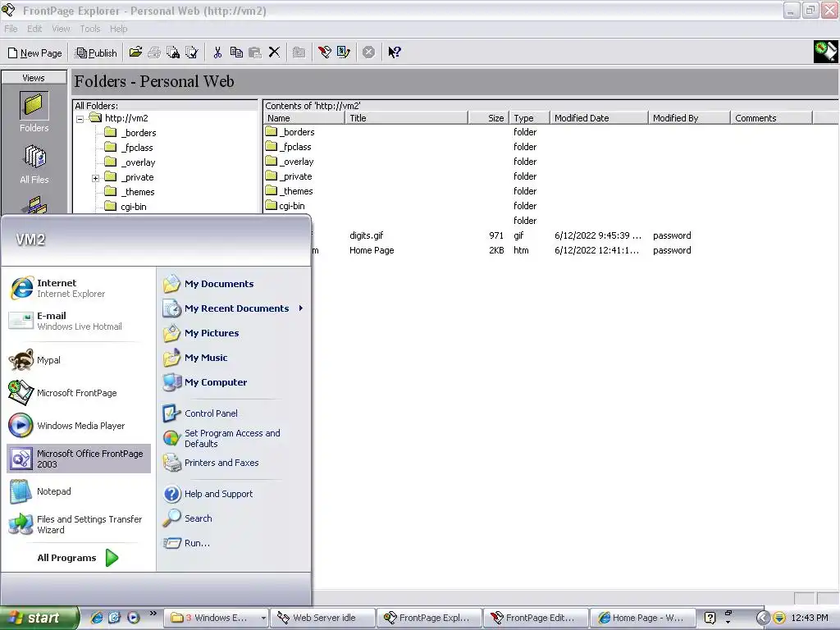The width and height of the screenshot is (840, 630).
Task: Open Control Panel from Start menu
Action: click(x=234, y=413)
